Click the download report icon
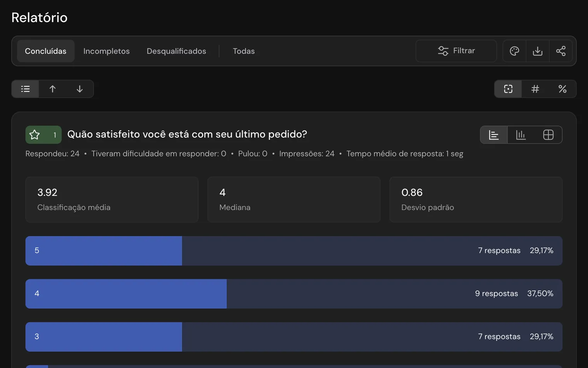Viewport: 588px width, 368px height. click(x=537, y=51)
